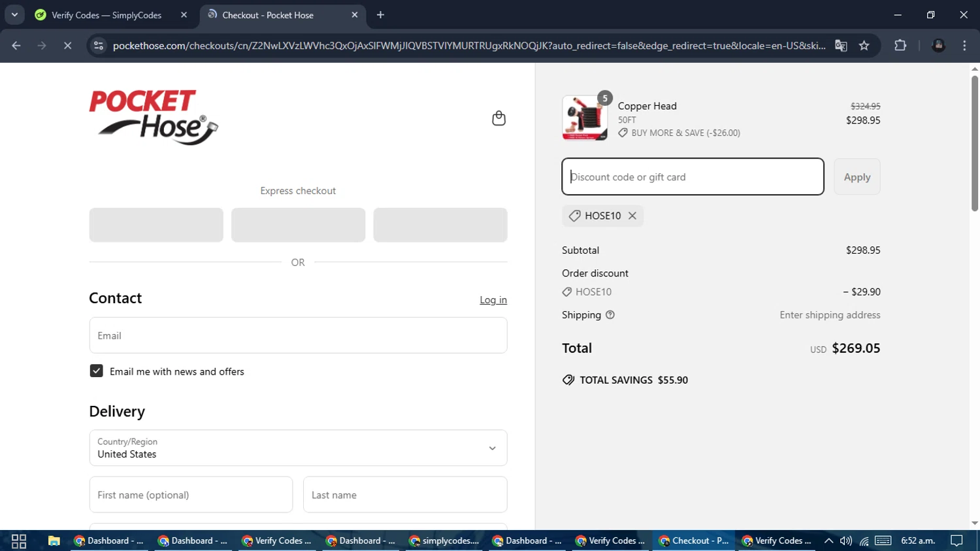Click the total $269.05 amount

pos(856,348)
